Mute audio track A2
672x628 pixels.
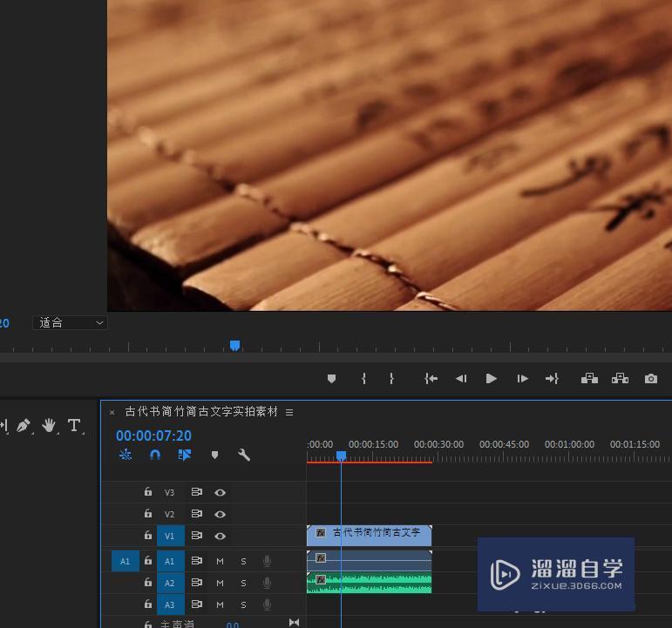pos(220,583)
